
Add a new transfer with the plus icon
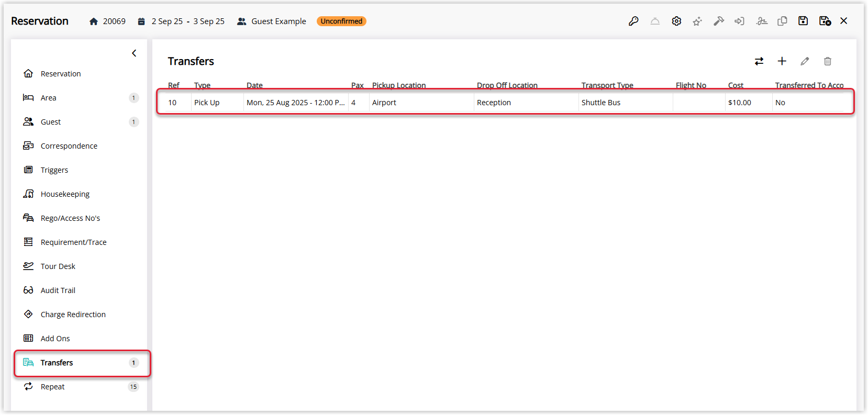pos(782,61)
